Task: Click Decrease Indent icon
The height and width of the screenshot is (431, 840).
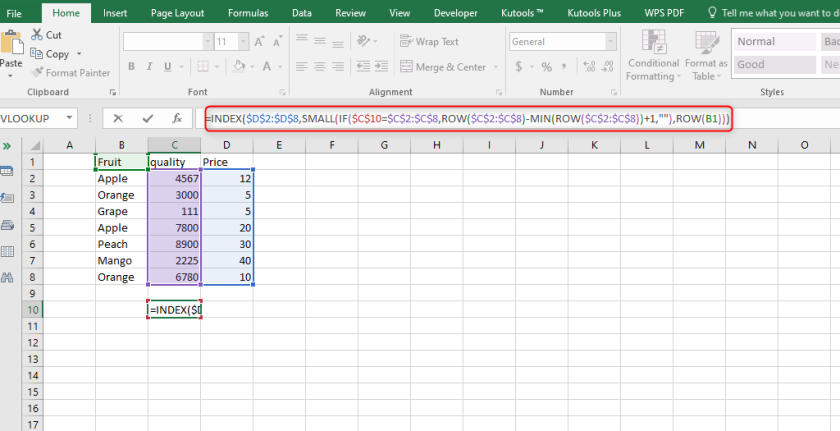Action: click(363, 66)
